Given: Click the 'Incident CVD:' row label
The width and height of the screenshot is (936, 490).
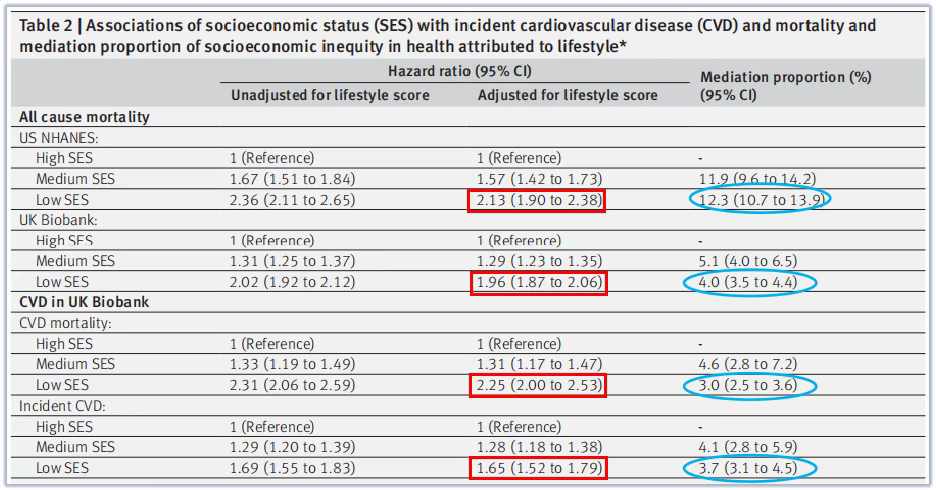Looking at the screenshot, I should click(x=63, y=406).
